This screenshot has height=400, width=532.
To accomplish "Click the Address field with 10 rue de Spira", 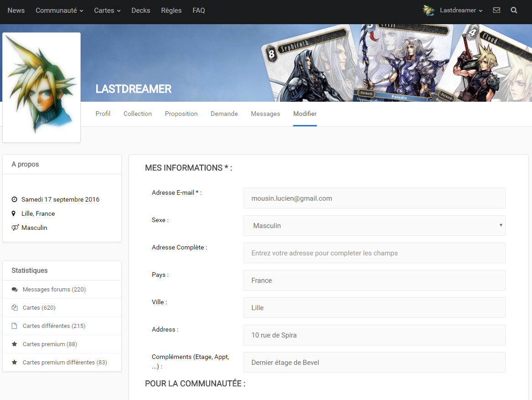I will (374, 335).
